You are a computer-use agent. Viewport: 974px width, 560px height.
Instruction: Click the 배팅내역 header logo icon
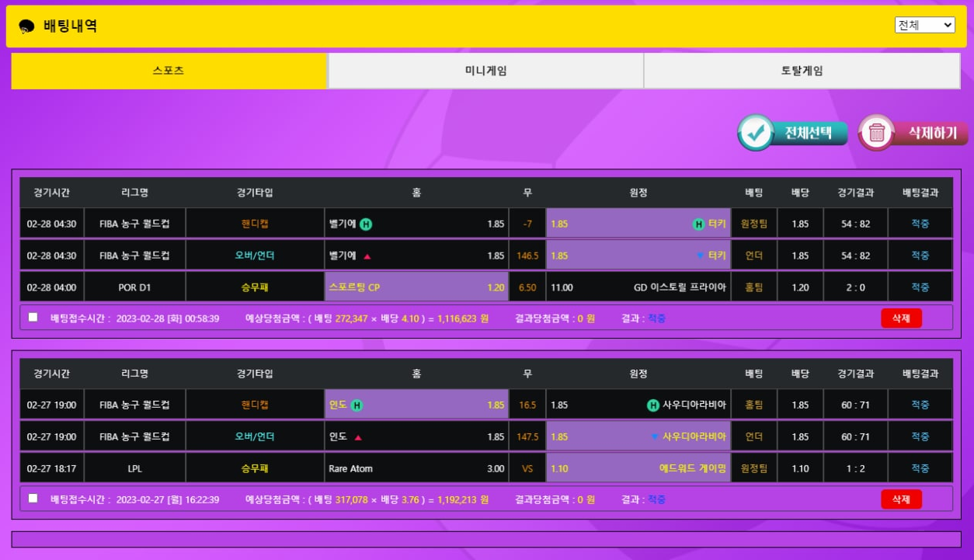point(27,26)
